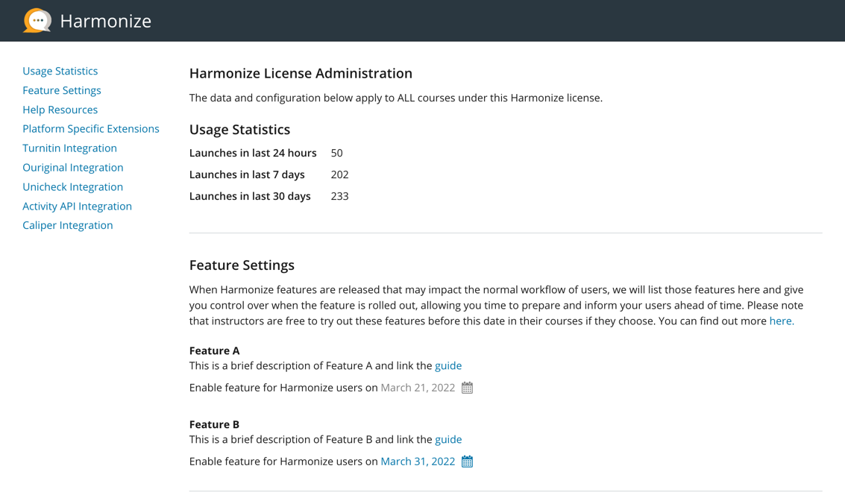Click the March 21, 2022 date
845x504 pixels.
(418, 388)
